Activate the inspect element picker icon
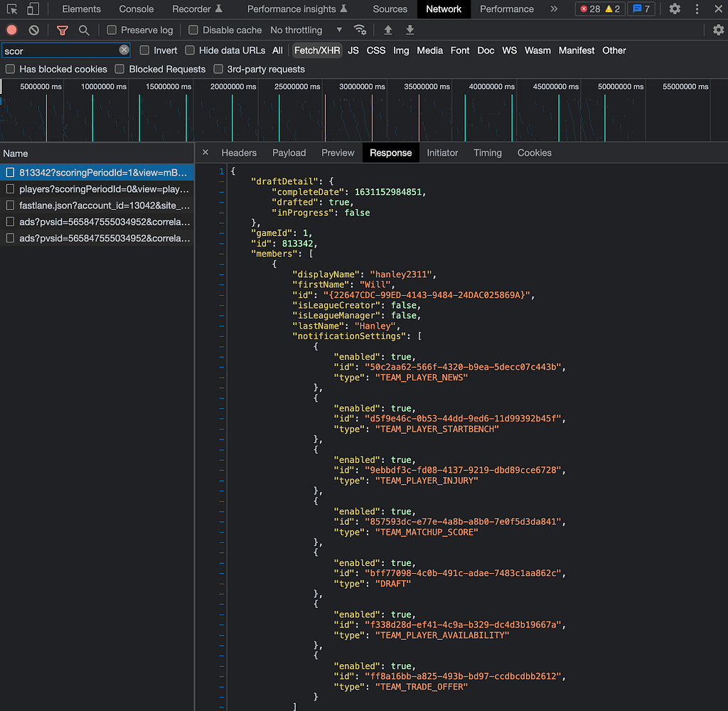 coord(12,9)
